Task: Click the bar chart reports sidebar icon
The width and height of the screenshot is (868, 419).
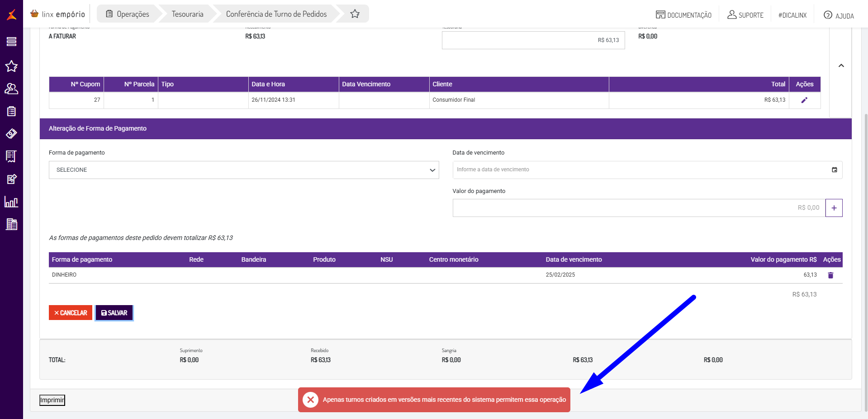Action: pyautogui.click(x=11, y=202)
